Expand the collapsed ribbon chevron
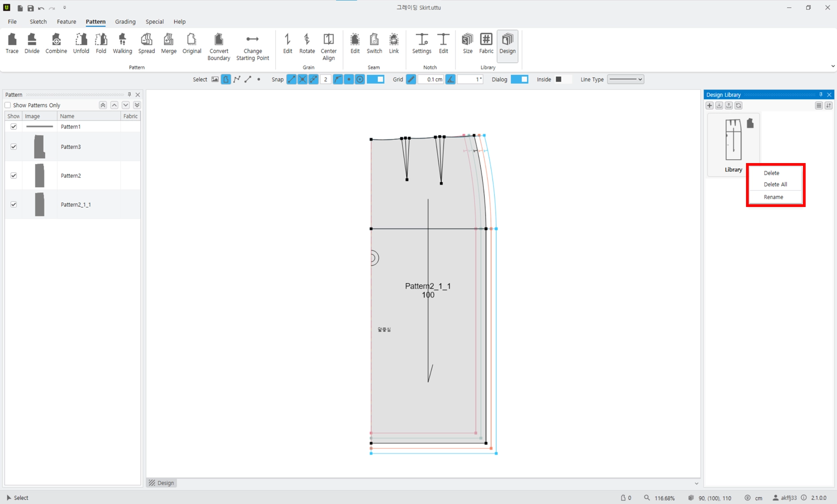The width and height of the screenshot is (837, 504). point(833,66)
